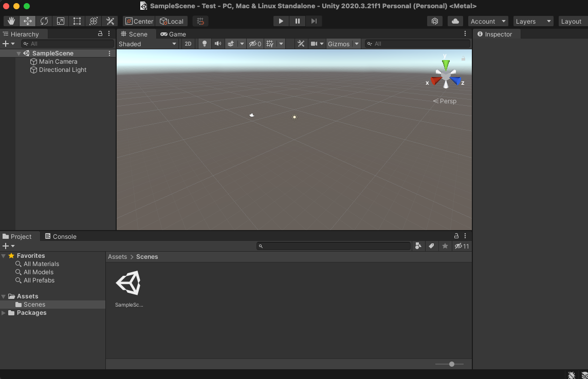Adjust the asset icon size slider
This screenshot has height=379, width=588.
pyautogui.click(x=450, y=364)
